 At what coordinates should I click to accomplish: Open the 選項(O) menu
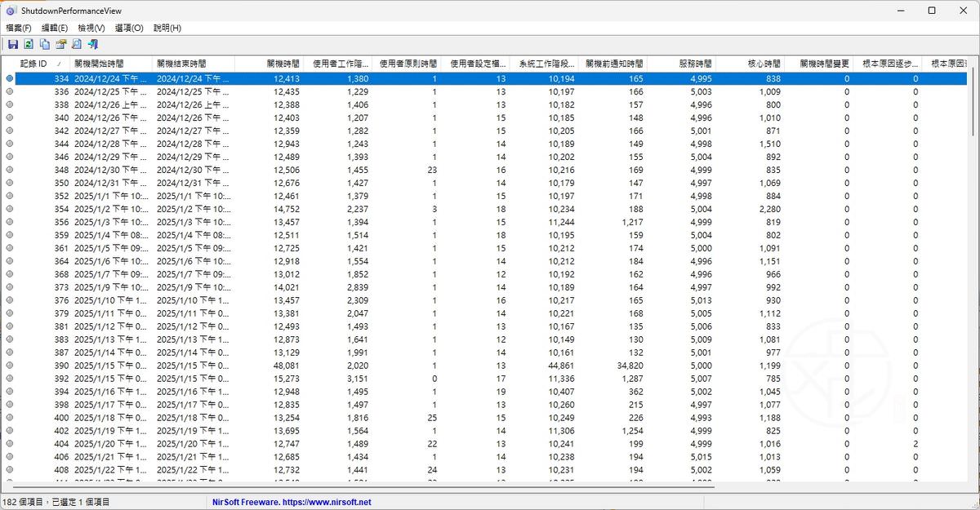point(129,28)
